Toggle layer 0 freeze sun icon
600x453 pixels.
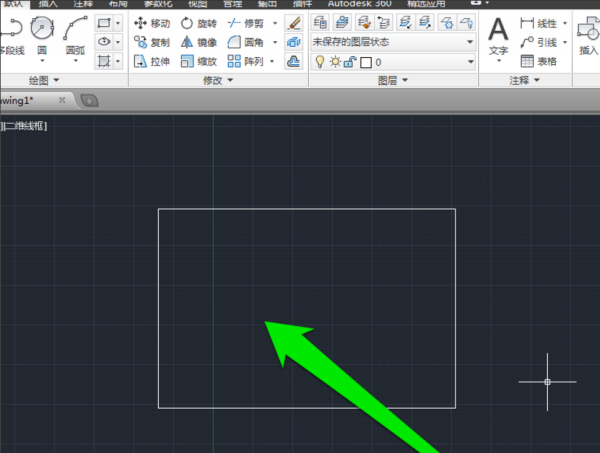coord(335,62)
